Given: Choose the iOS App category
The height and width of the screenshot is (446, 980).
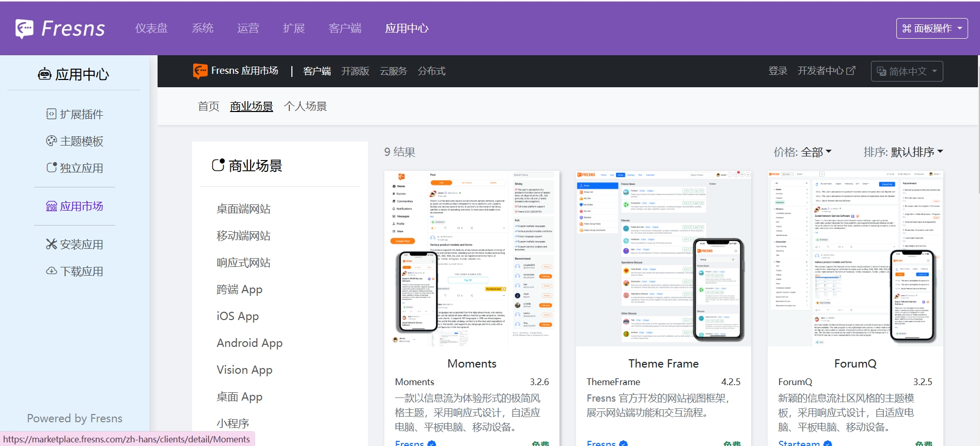Looking at the screenshot, I should [x=238, y=316].
